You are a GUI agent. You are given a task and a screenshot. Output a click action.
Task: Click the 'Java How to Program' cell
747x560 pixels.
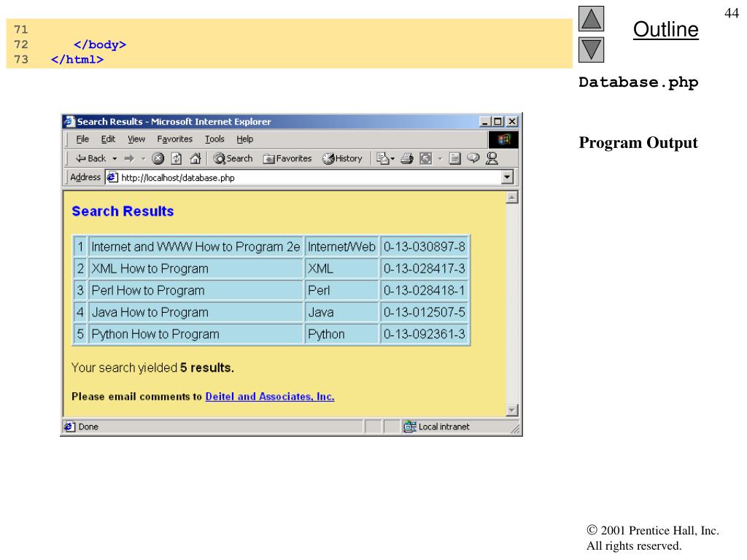click(196, 312)
